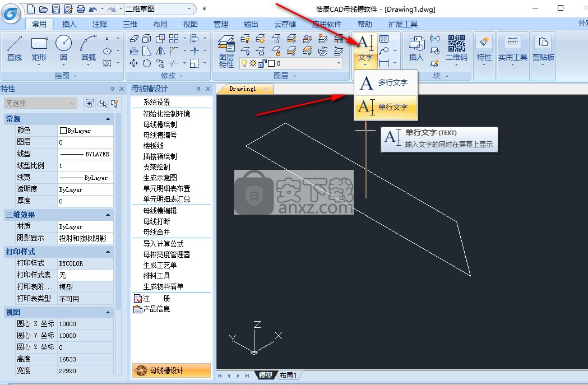Collapse the 常规 properties group
This screenshot has height=385, width=588.
pyautogui.click(x=108, y=119)
